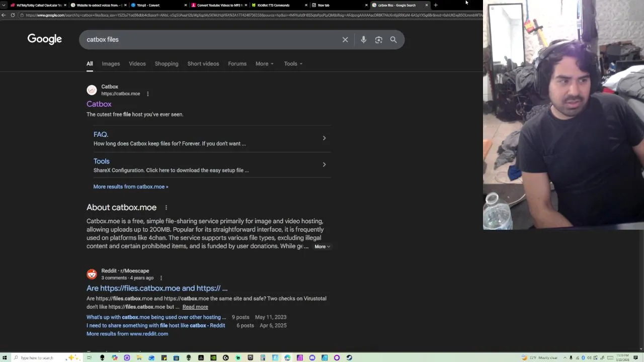The width and height of the screenshot is (644, 362).
Task: Open the FAQ. sitelink row arrow
Action: coord(324,138)
